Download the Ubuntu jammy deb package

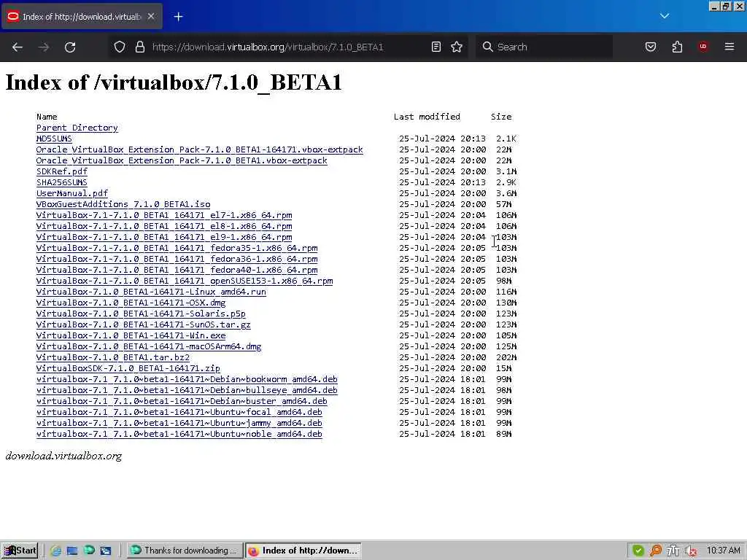pos(179,424)
